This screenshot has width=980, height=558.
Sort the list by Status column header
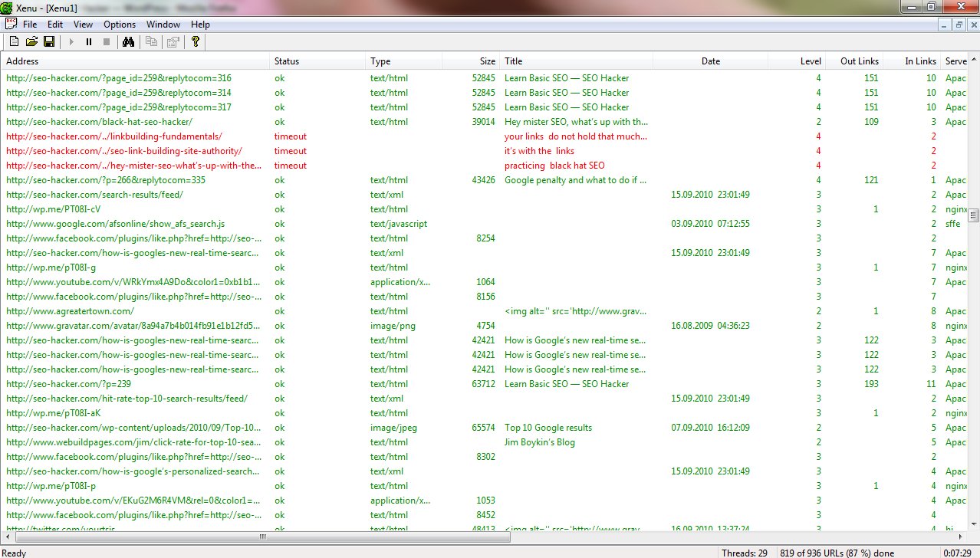click(287, 61)
